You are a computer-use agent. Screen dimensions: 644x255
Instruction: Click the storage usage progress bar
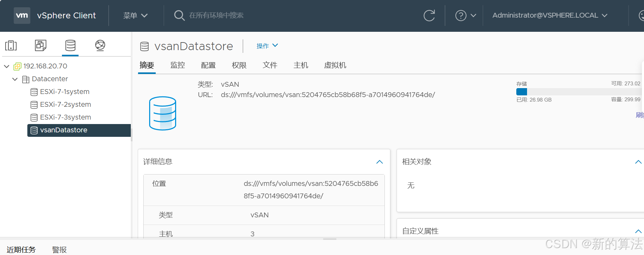pos(580,92)
